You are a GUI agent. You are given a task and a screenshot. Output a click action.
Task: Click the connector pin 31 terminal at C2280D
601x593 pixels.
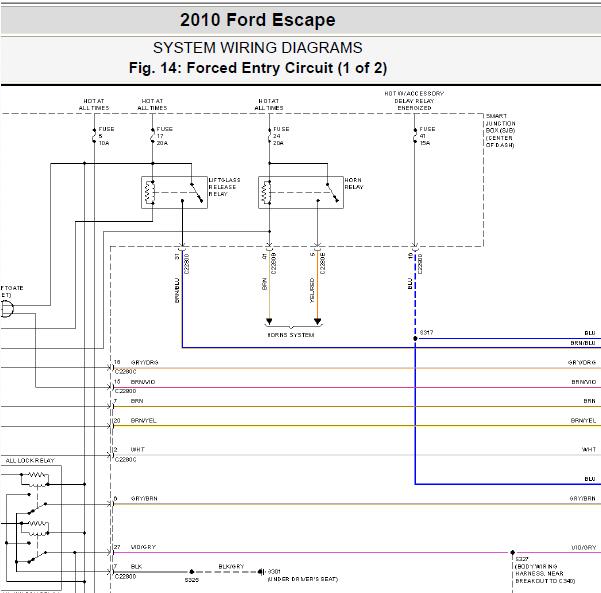point(182,246)
